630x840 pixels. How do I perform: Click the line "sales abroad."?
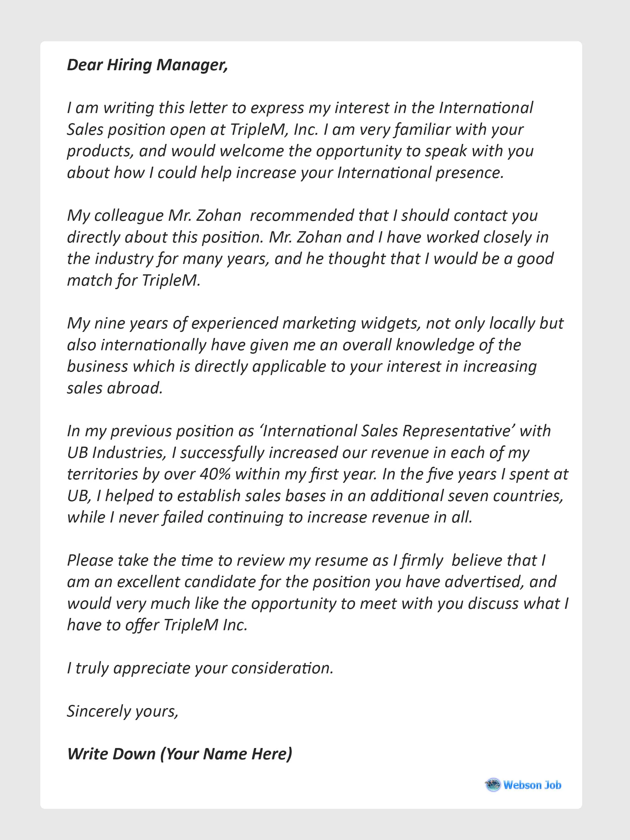pyautogui.click(x=115, y=388)
